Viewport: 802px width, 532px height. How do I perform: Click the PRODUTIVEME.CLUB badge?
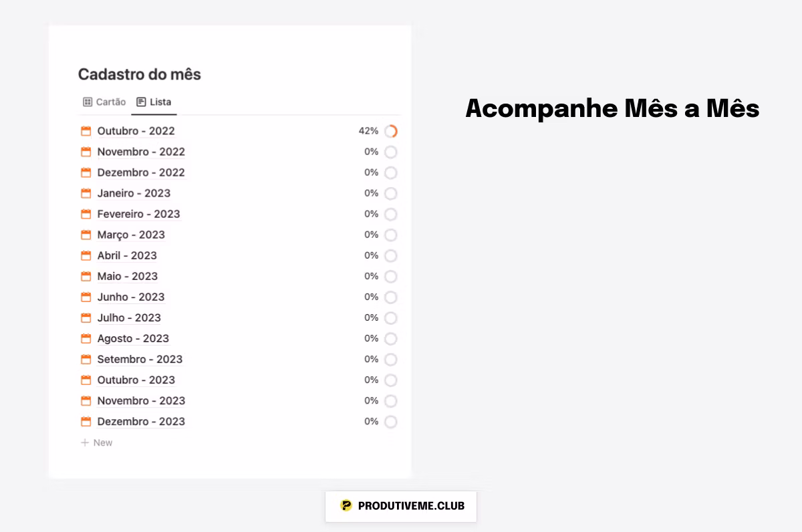pos(401,506)
